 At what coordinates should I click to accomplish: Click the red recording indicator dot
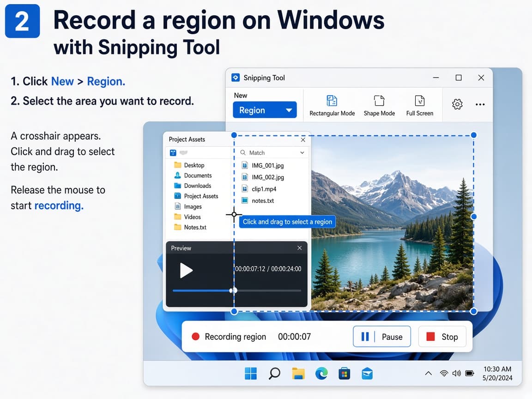coord(195,337)
